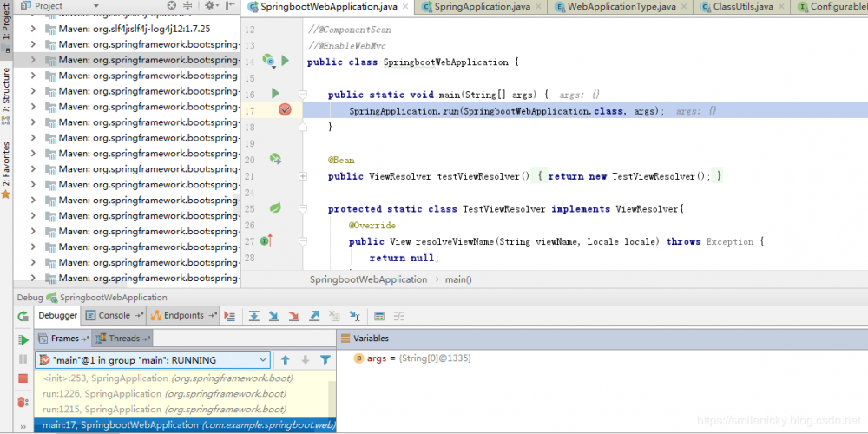Click the run arrow beside line 14

[x=285, y=61]
